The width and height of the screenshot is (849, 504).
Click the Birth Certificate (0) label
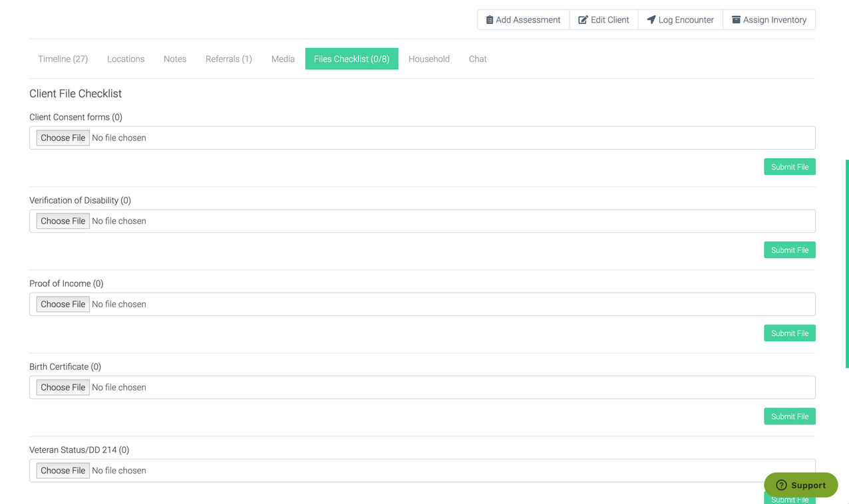coord(65,366)
